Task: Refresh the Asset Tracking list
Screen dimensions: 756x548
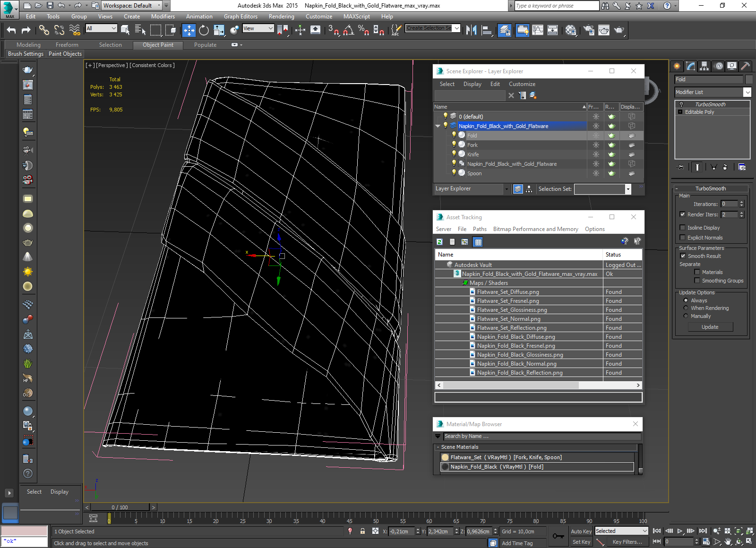Action: click(x=439, y=242)
